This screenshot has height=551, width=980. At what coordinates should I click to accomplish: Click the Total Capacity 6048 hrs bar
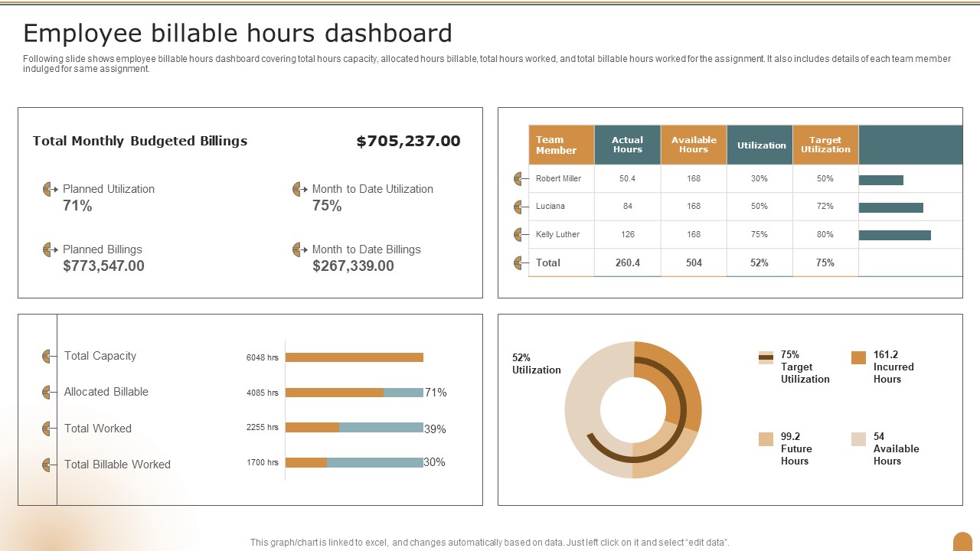pyautogui.click(x=354, y=357)
